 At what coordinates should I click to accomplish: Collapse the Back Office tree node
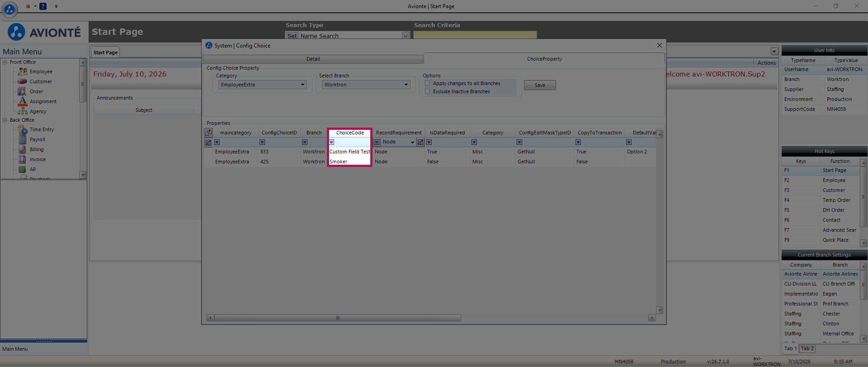pyautogui.click(x=5, y=120)
